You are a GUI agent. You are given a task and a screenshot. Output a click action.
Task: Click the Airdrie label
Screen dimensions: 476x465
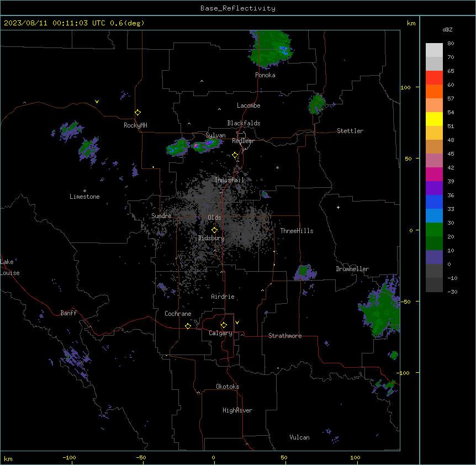tap(223, 297)
